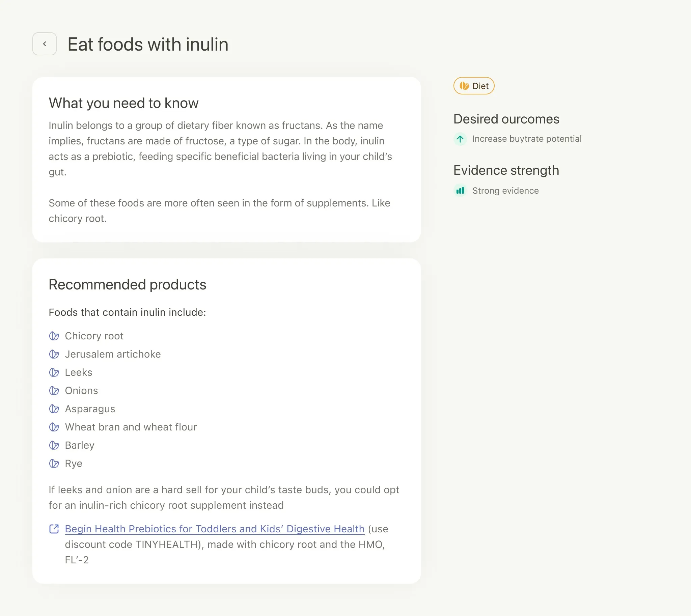
Task: Click the Eat foods with inulin heading
Action: (x=147, y=44)
